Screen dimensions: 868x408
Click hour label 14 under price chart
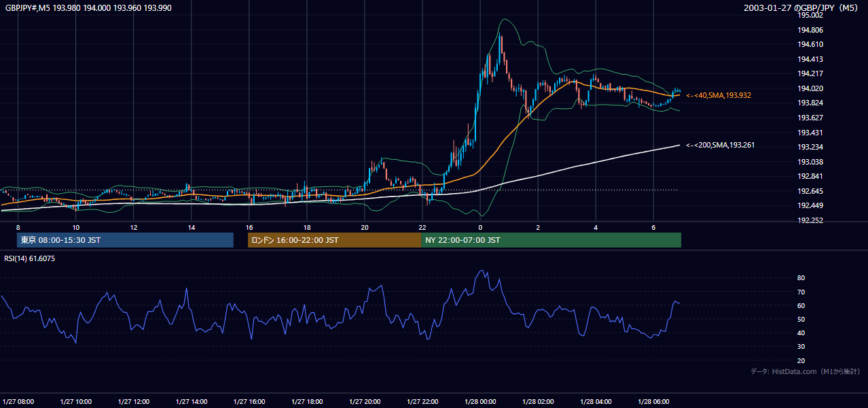pyautogui.click(x=192, y=227)
